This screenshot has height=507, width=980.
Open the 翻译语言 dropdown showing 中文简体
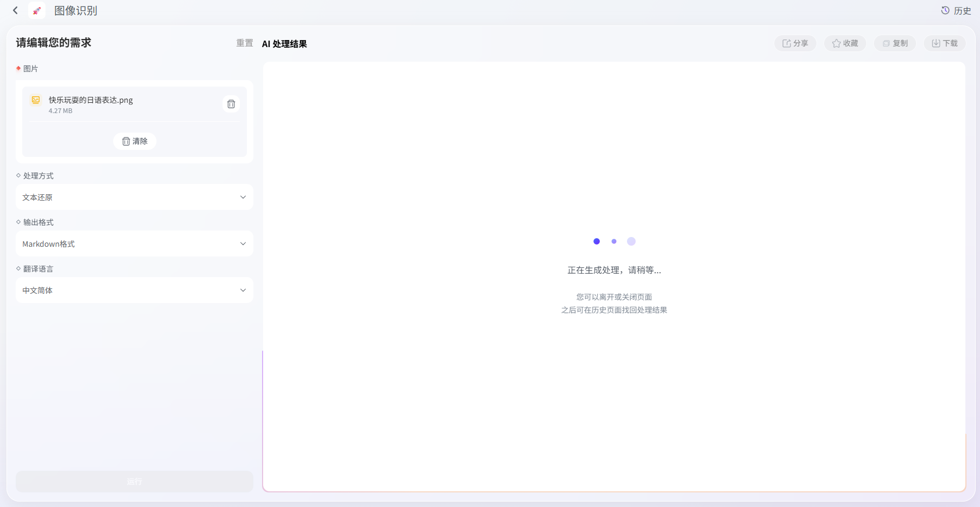tap(134, 291)
